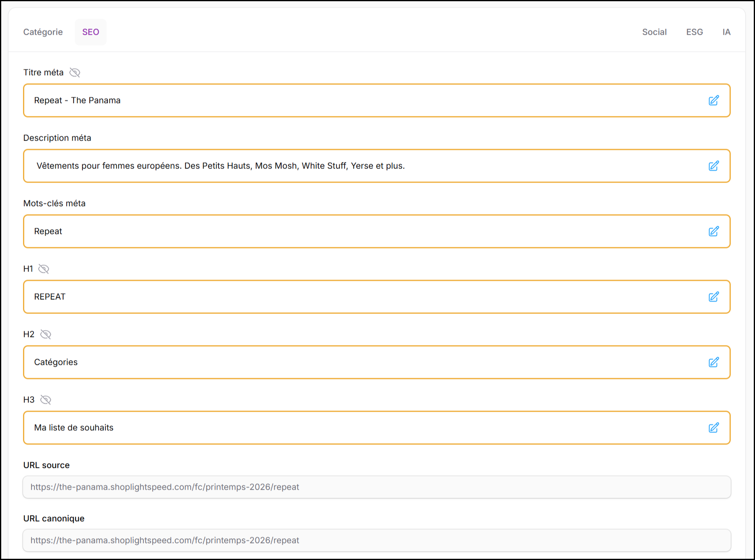Toggle the hidden eye icon beside H3

pyautogui.click(x=46, y=400)
